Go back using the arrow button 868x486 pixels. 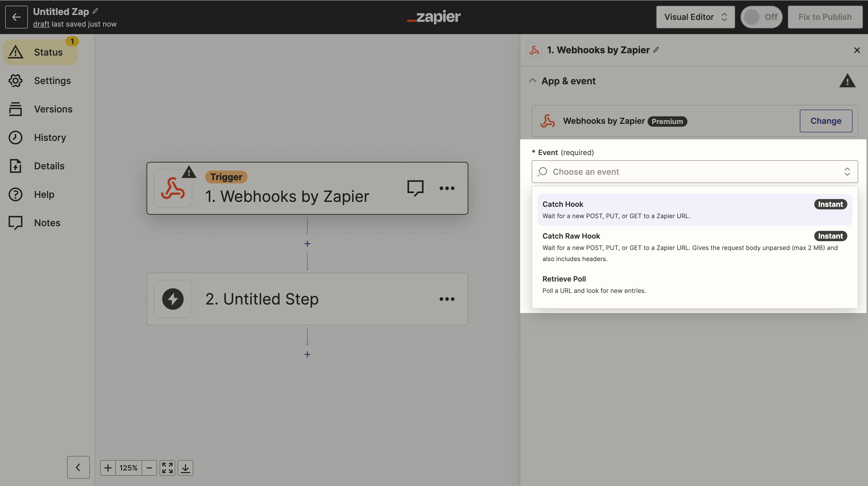(x=16, y=17)
